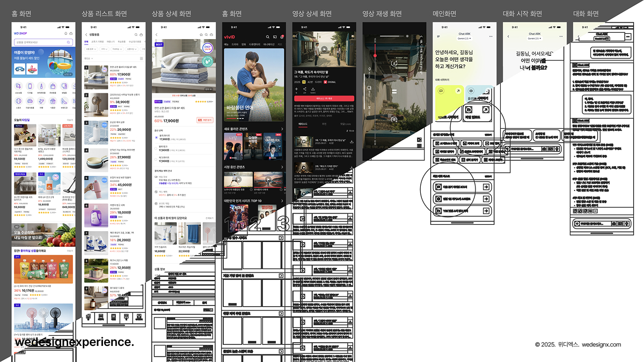Image resolution: width=644 pixels, height=362 pixels.
Task: Select the 전체 tab in 생활용품 list
Action: [x=86, y=42]
